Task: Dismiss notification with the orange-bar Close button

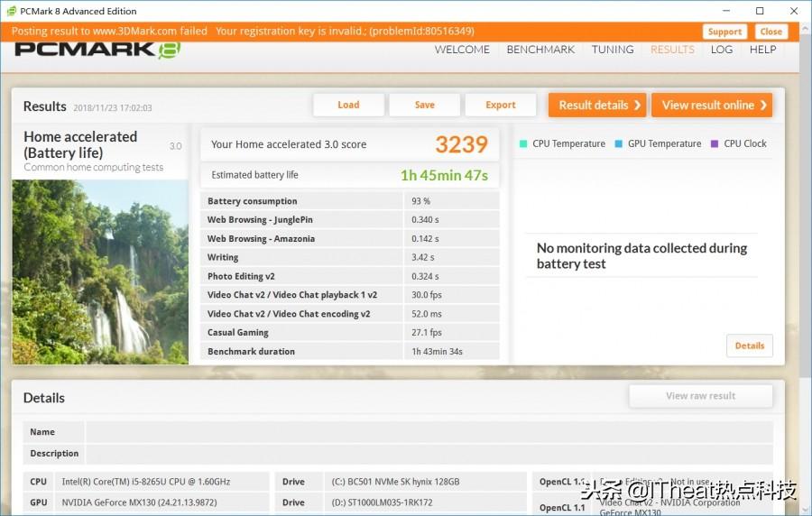Action: click(771, 32)
